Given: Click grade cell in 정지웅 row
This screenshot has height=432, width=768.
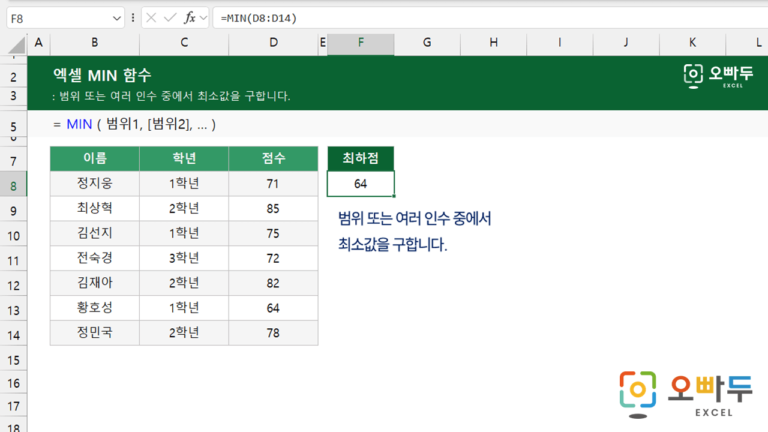Looking at the screenshot, I should pyautogui.click(x=184, y=184).
